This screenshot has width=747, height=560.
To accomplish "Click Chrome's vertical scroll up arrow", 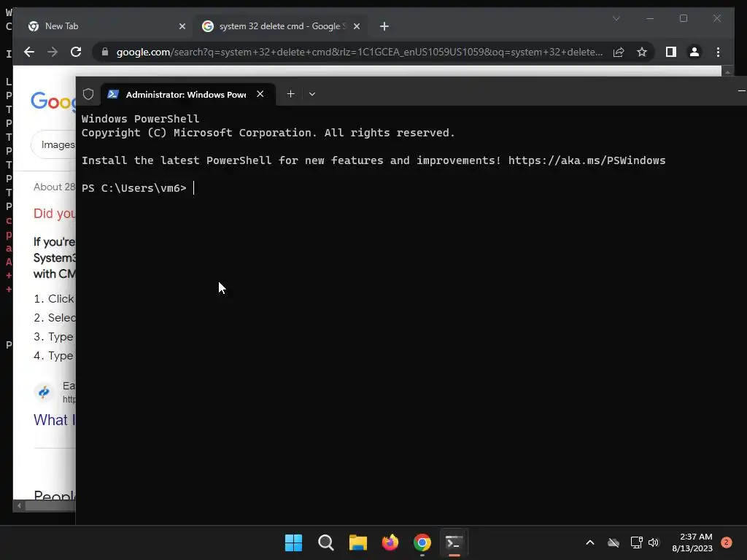I will [727, 72].
